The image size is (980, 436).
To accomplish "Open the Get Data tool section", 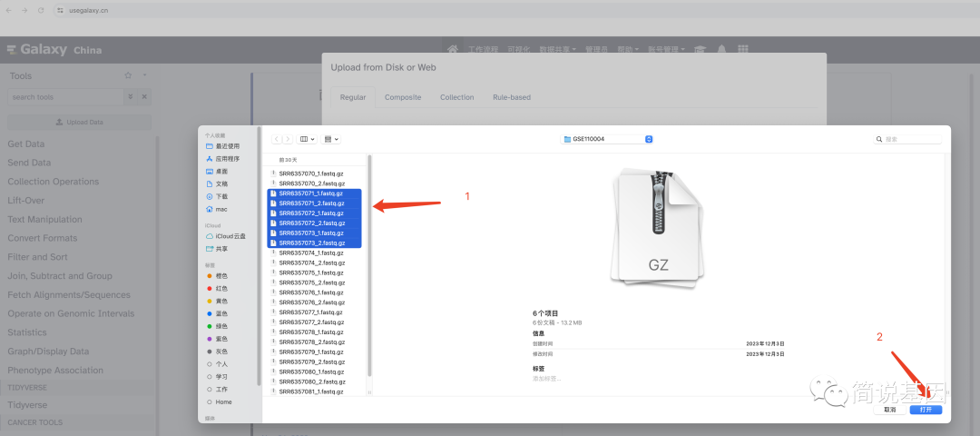I will (x=25, y=144).
